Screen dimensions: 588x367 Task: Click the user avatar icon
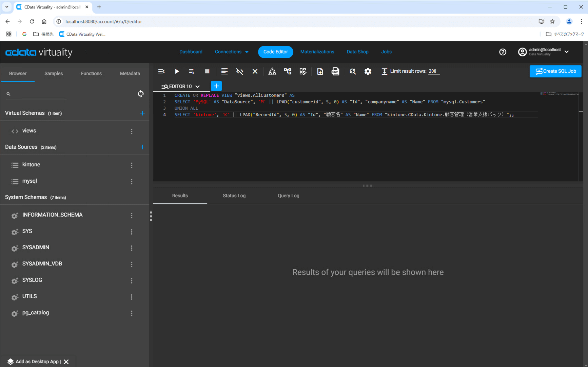pos(522,52)
